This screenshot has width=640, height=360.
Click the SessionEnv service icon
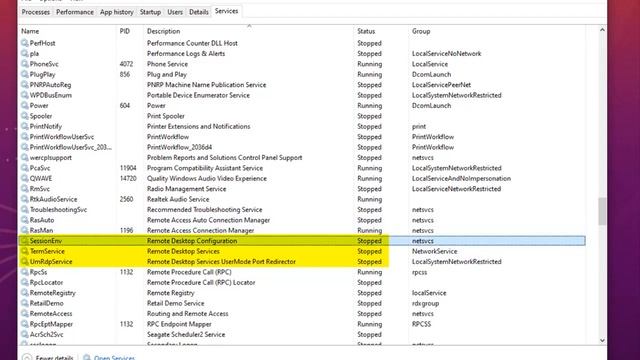tap(24, 241)
